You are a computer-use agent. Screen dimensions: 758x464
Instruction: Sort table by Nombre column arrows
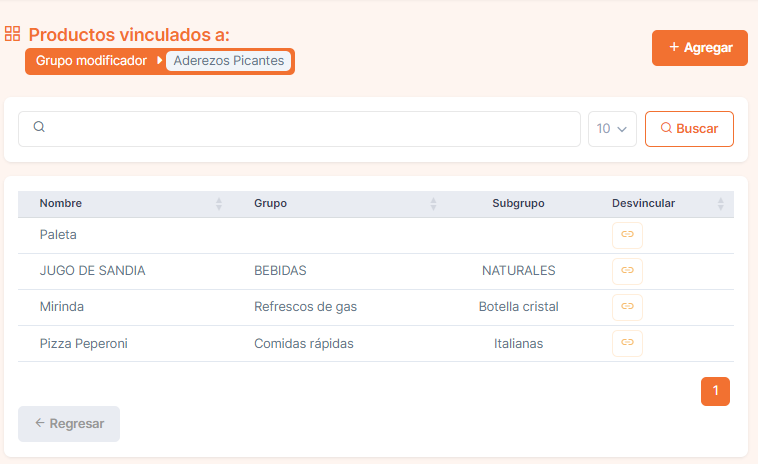219,203
